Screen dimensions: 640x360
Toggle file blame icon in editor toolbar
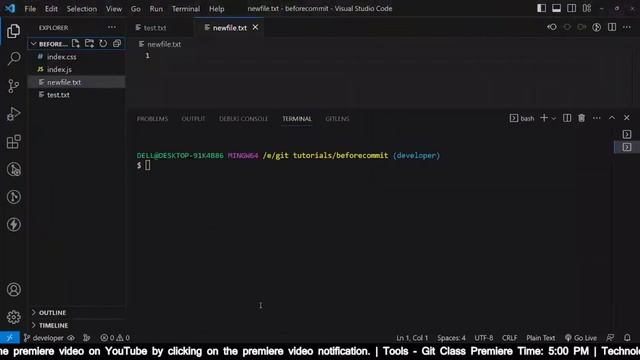[597, 27]
